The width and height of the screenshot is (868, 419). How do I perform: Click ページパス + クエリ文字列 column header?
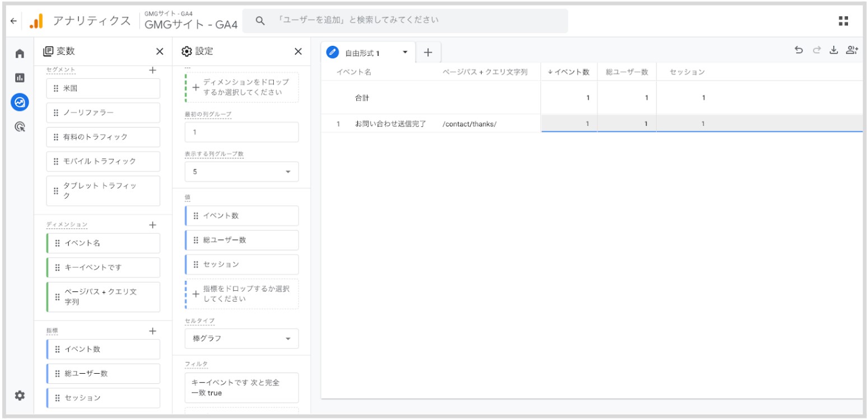pyautogui.click(x=485, y=72)
